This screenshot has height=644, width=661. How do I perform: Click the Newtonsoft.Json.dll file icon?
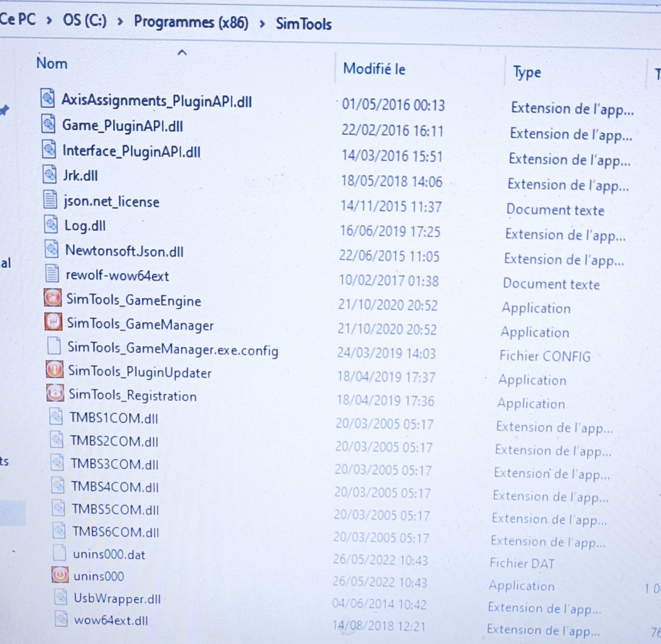click(x=51, y=249)
